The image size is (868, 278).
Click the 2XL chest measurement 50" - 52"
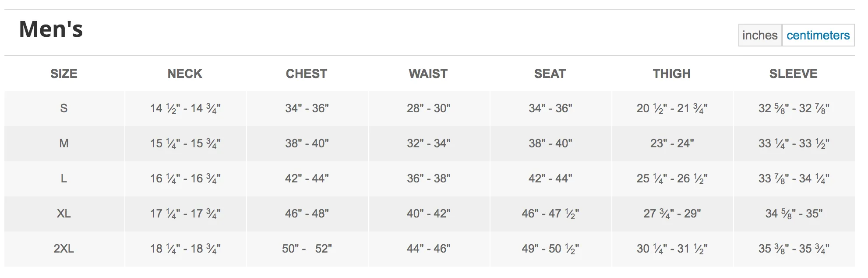point(307,249)
